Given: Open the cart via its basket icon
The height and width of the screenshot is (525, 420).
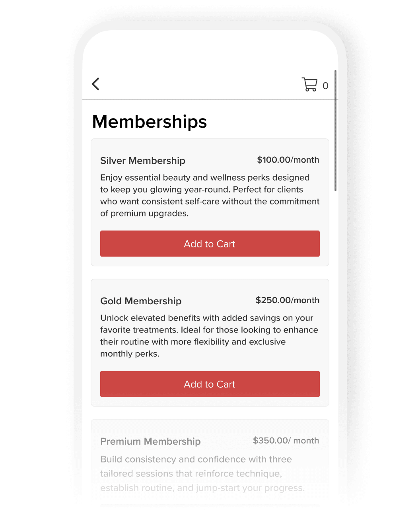Looking at the screenshot, I should tap(310, 84).
